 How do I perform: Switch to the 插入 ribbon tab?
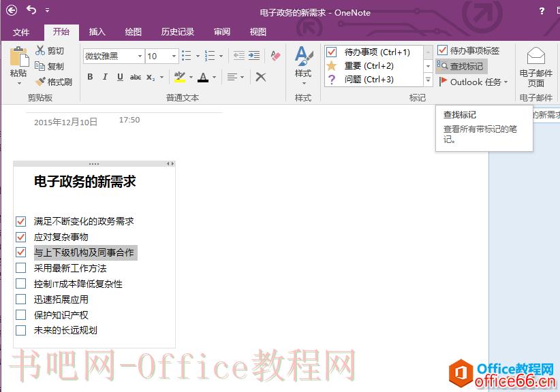coord(97,32)
